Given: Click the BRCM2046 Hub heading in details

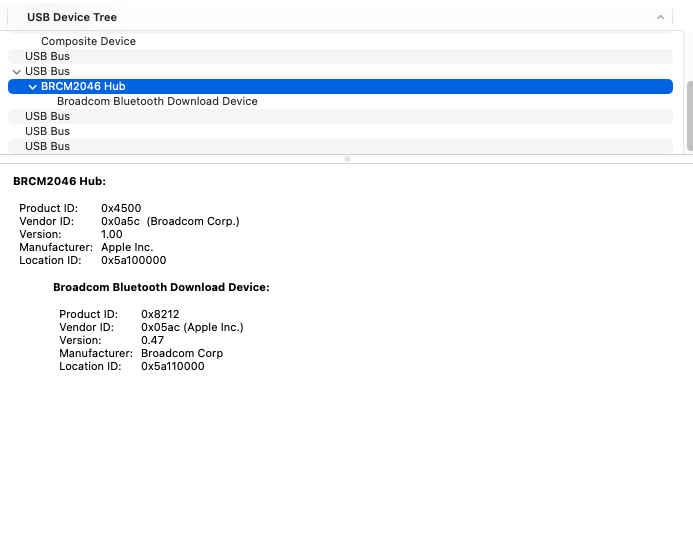Looking at the screenshot, I should click(60, 181).
